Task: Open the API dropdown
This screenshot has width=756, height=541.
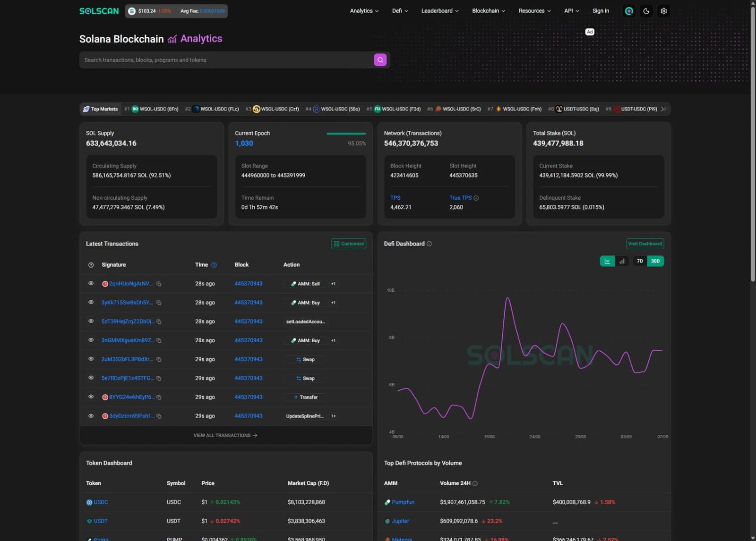Action: pos(572,11)
